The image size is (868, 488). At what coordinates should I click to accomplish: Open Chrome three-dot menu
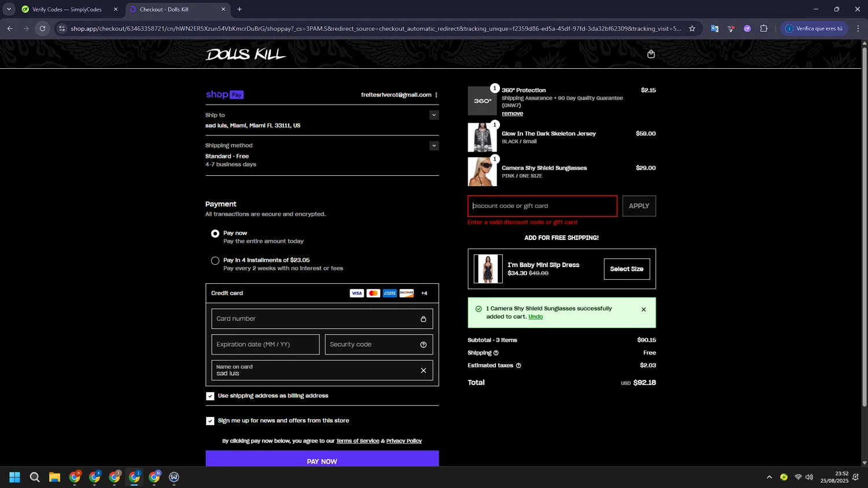[x=858, y=28]
